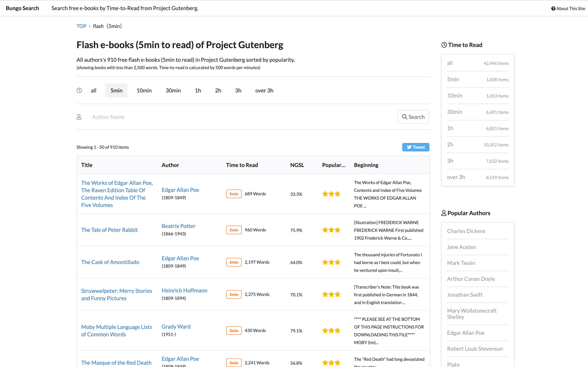Switch to the all time filter
This screenshot has height=367, width=588.
point(93,90)
